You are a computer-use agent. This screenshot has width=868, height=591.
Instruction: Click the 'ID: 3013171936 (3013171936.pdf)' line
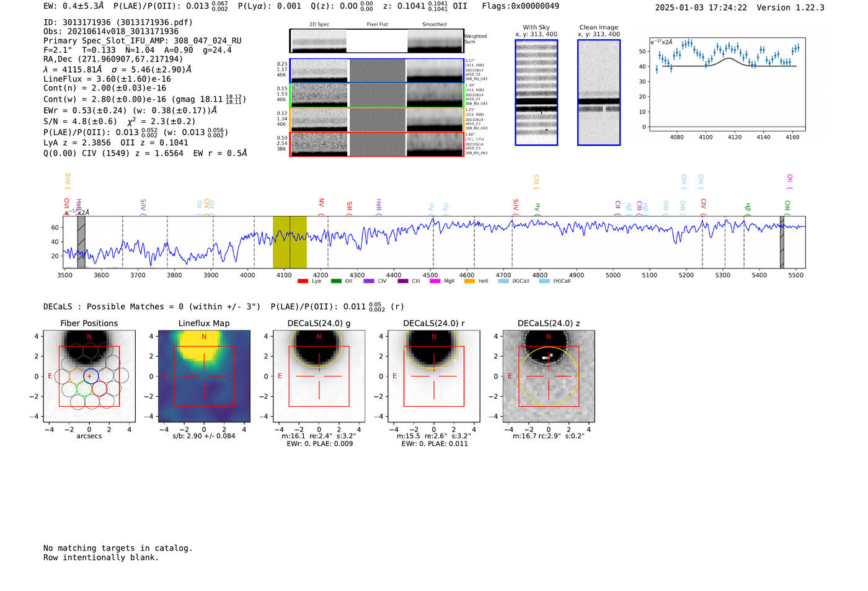click(x=118, y=22)
